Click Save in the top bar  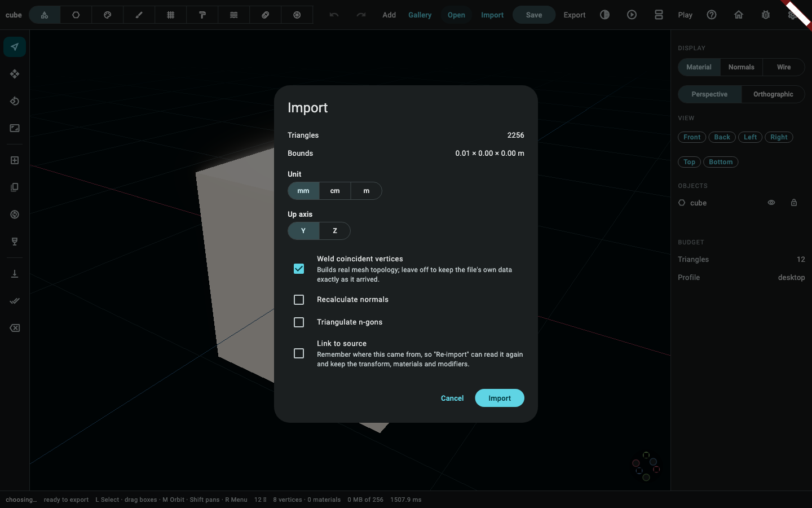pyautogui.click(x=534, y=15)
